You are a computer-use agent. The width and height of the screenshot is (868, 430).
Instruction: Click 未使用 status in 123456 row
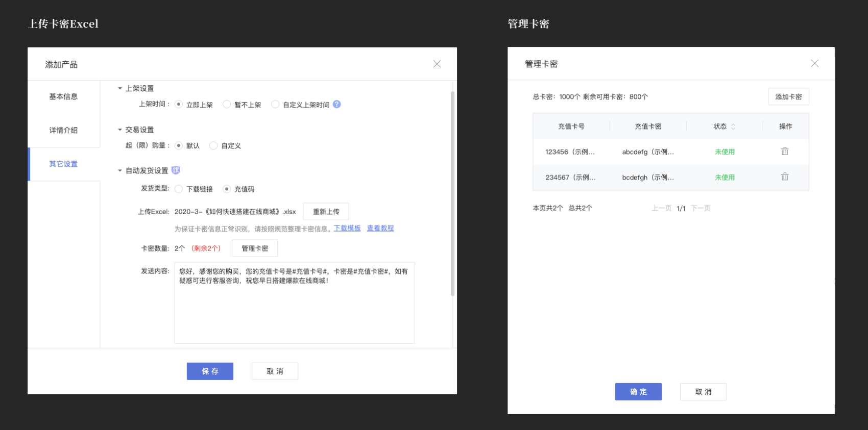pos(725,152)
